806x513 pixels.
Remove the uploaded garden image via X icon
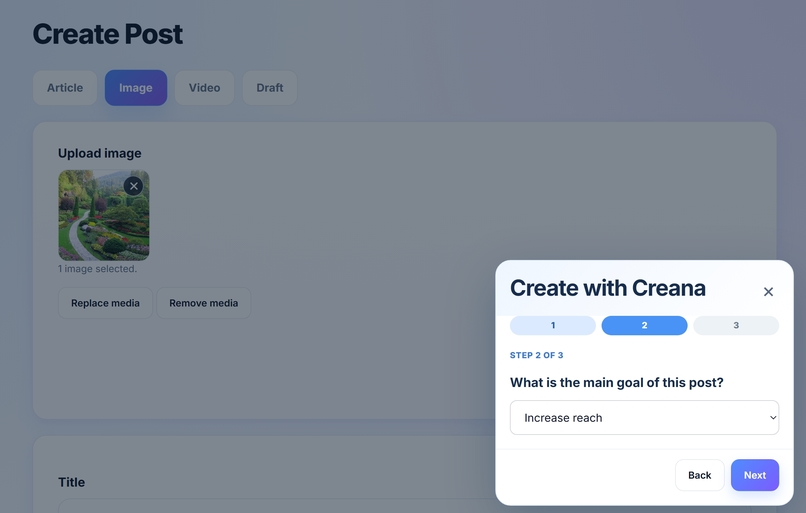[x=134, y=186]
